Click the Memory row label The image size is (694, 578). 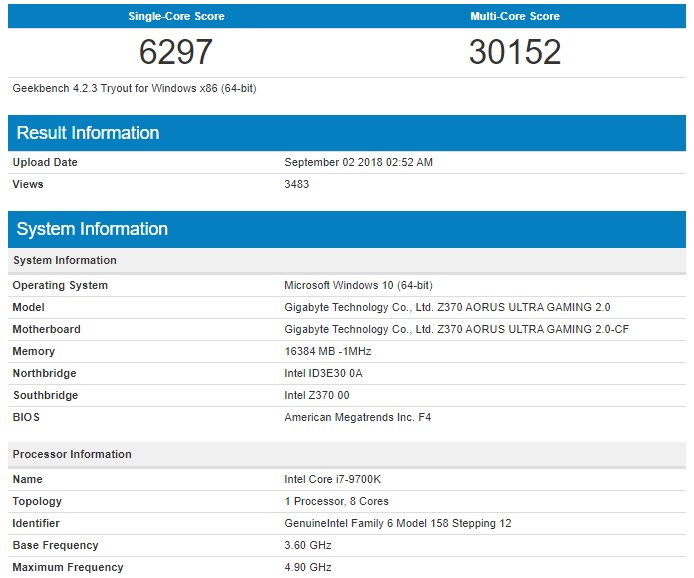tap(34, 351)
